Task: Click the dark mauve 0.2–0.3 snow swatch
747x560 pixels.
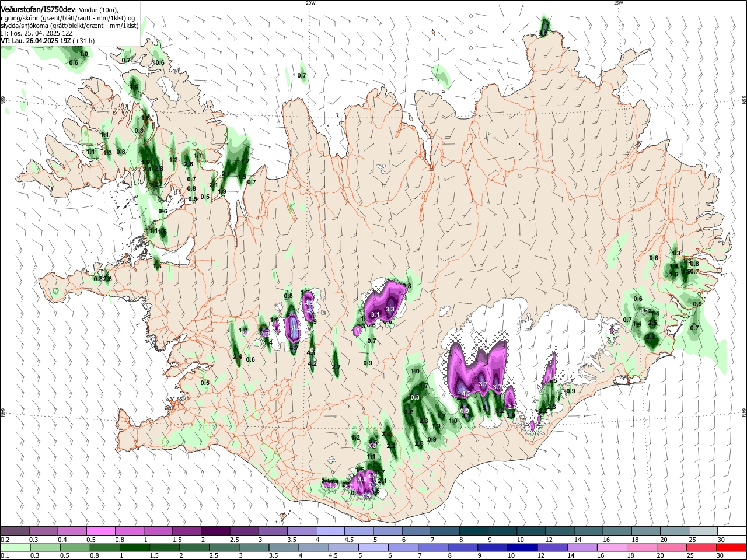Action: coord(15,531)
